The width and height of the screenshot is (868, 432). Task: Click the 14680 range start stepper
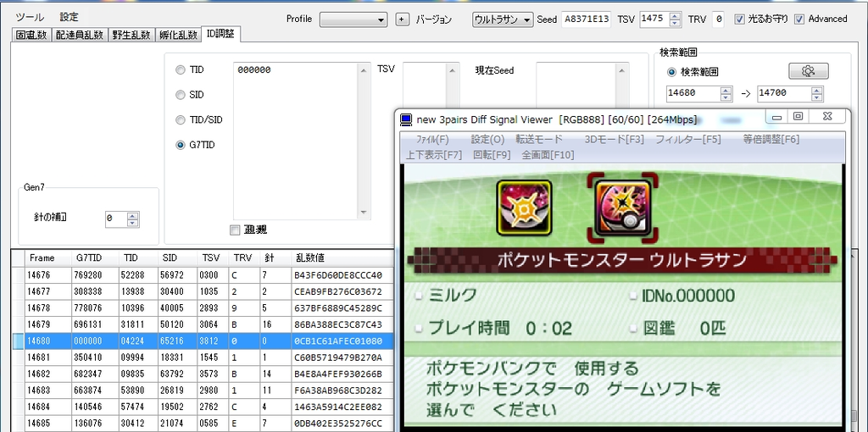tap(726, 93)
